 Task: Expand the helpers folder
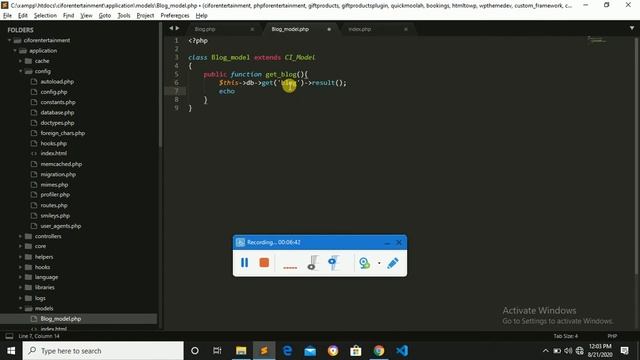click(x=20, y=257)
